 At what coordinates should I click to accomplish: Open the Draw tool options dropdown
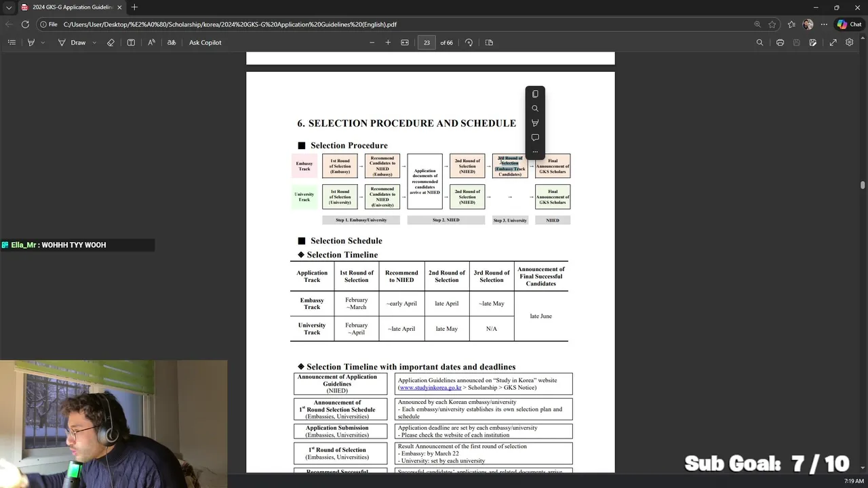pyautogui.click(x=94, y=42)
